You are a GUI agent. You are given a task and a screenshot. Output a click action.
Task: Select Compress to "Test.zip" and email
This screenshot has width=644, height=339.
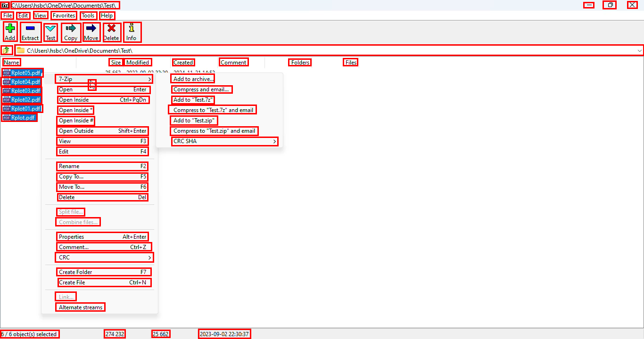click(215, 131)
